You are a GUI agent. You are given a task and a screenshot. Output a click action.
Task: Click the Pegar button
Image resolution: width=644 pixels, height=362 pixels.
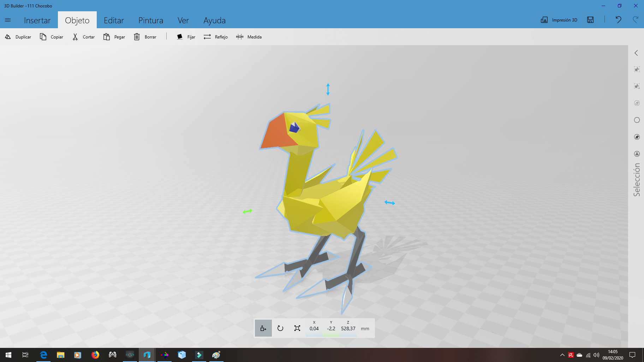114,37
